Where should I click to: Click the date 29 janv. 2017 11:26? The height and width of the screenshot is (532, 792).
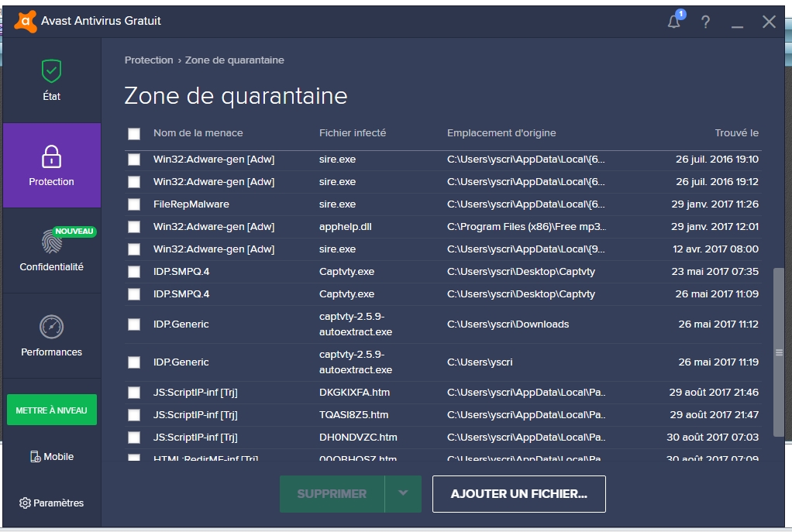pyautogui.click(x=715, y=204)
